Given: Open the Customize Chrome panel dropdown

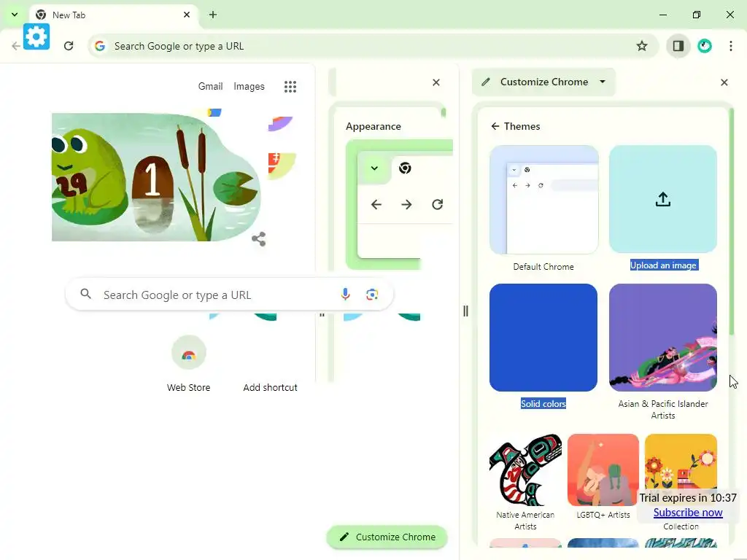Looking at the screenshot, I should pos(602,82).
